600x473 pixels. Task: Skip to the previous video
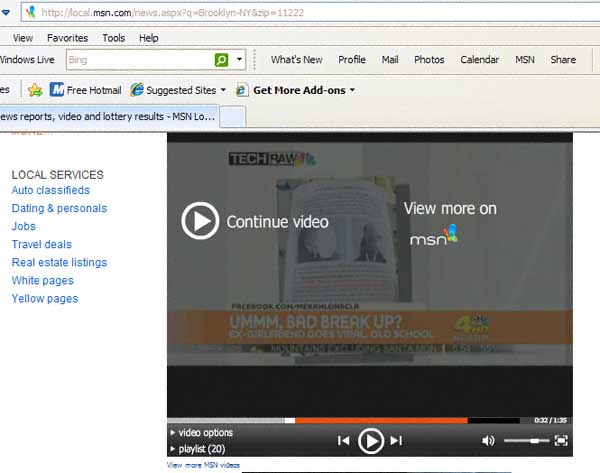point(343,440)
